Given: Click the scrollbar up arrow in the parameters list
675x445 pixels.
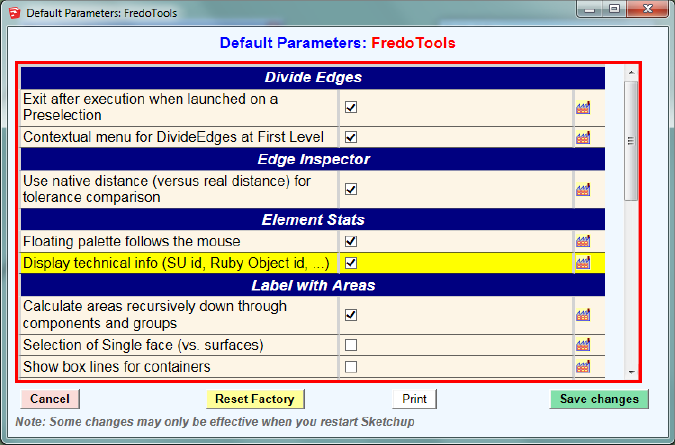Looking at the screenshot, I should click(632, 73).
